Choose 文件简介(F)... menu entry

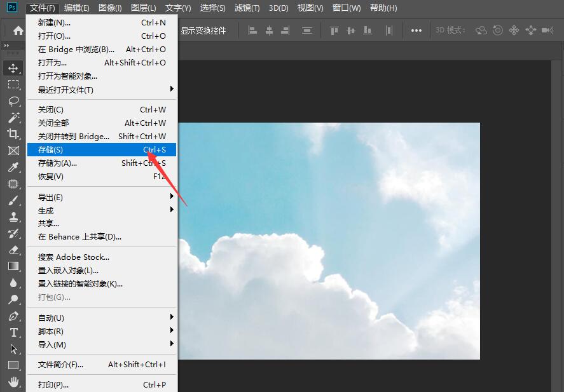102,364
